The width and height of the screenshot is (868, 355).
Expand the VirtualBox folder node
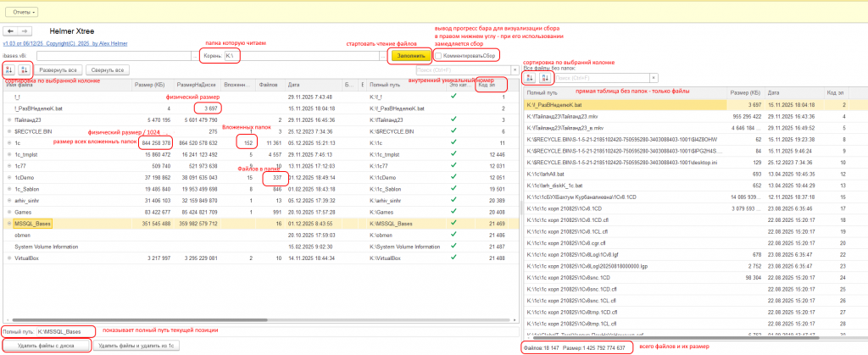point(8,257)
